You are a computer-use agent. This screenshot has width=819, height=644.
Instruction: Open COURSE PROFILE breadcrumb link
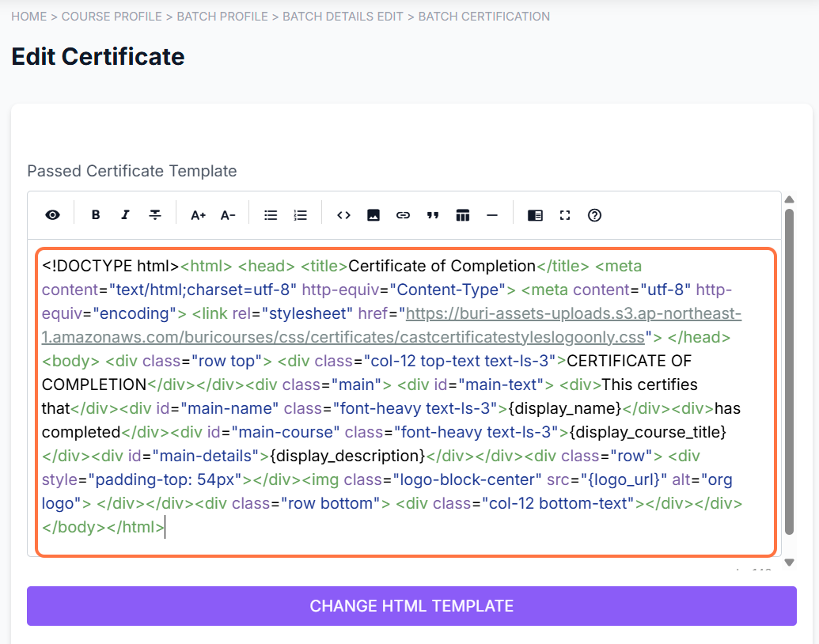click(x=112, y=17)
